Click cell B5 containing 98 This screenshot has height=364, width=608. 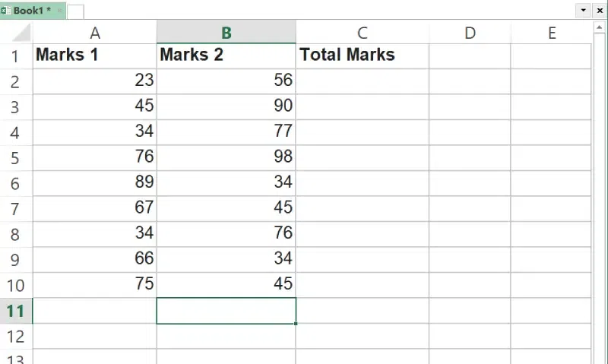[226, 157]
